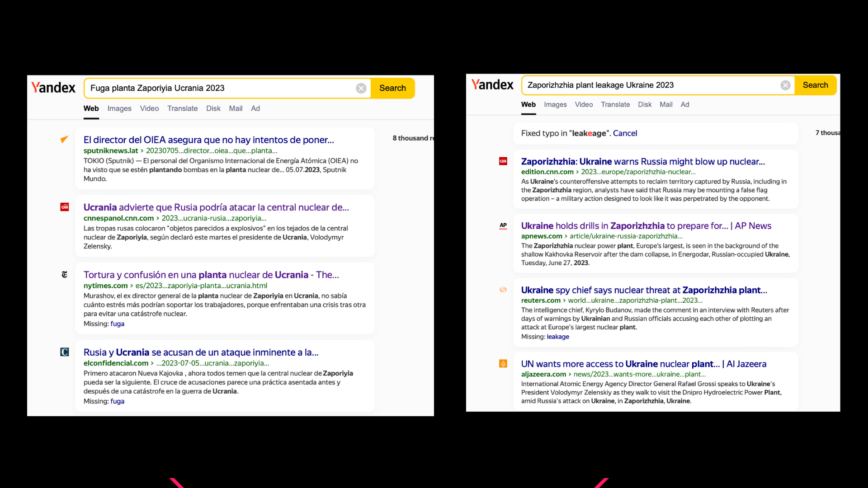
Task: Click the CNN favicon beside edition.cnn.com result
Action: tap(503, 161)
